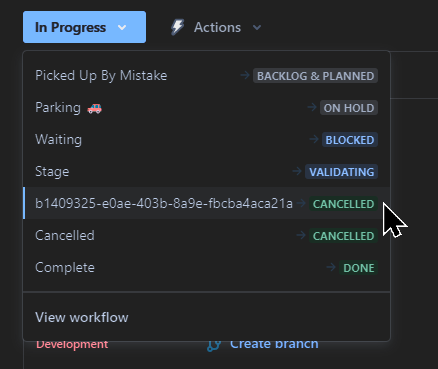Open the View workflow link
This screenshot has width=438, height=369.
tap(82, 317)
